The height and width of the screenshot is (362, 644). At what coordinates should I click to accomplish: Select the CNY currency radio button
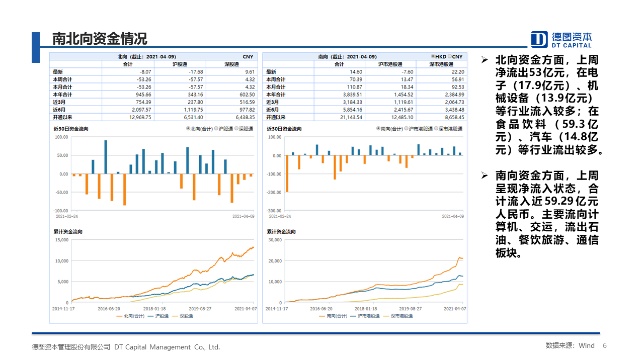[450, 56]
